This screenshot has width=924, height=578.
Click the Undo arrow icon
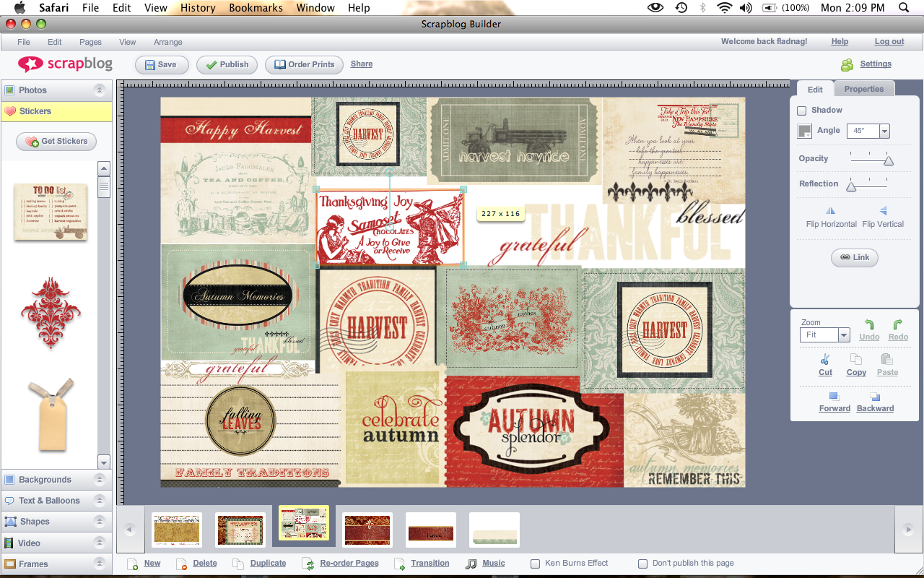click(x=869, y=325)
